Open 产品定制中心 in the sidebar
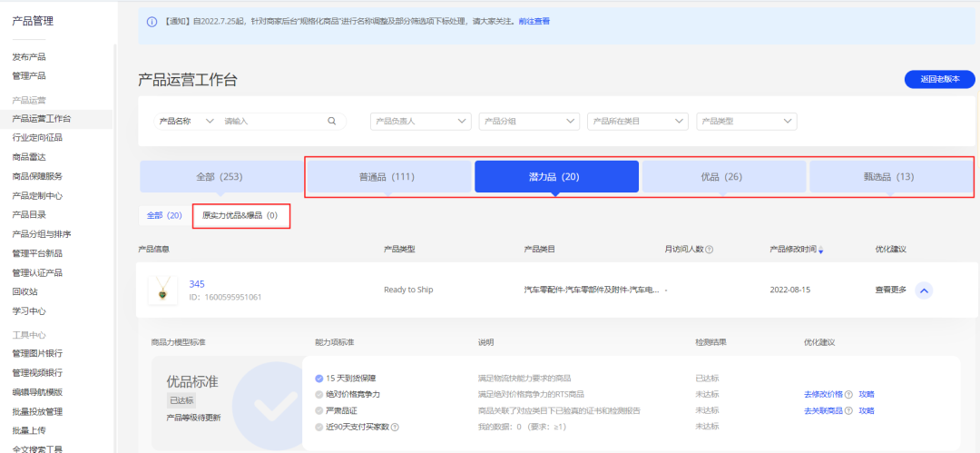This screenshot has width=980, height=453. (37, 196)
